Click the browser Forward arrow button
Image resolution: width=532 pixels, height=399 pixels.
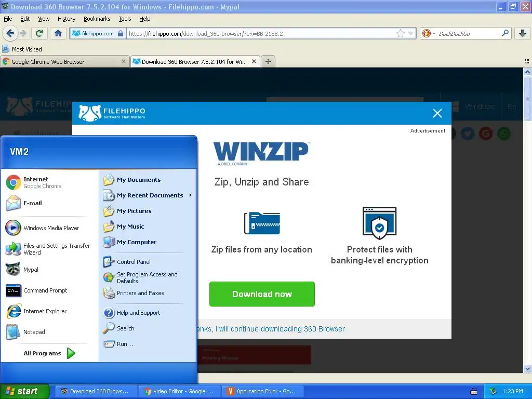click(23, 33)
